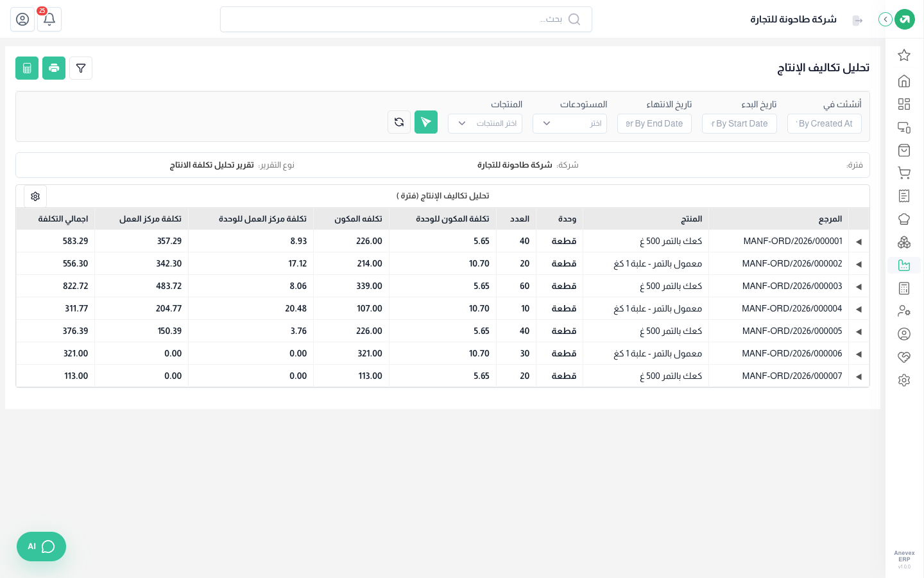Expand row MANF-ORD/2026/000007

859,376
